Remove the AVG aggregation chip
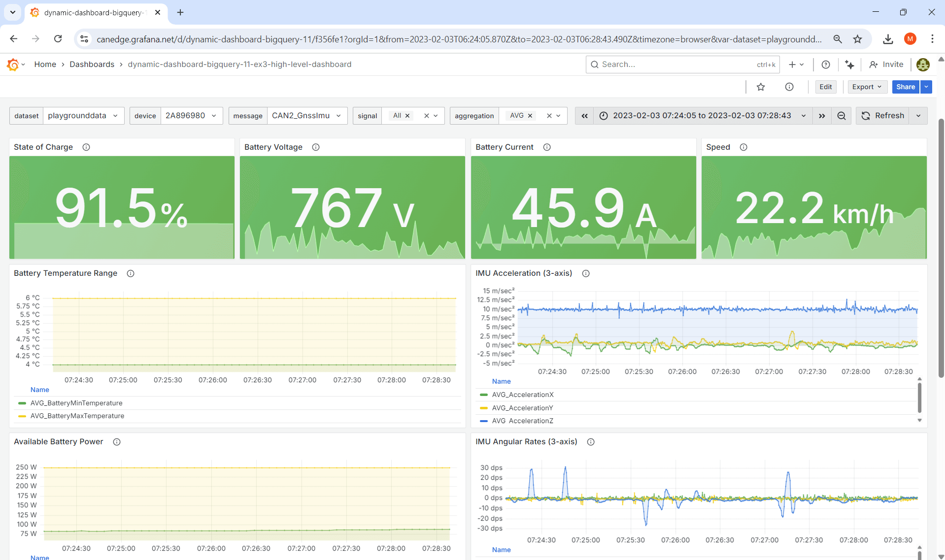 tap(530, 116)
